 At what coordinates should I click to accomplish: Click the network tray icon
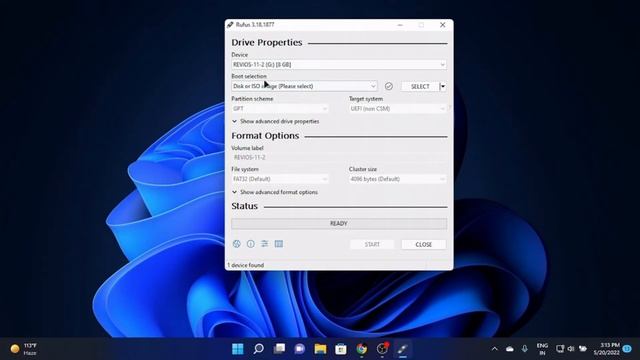coord(560,349)
